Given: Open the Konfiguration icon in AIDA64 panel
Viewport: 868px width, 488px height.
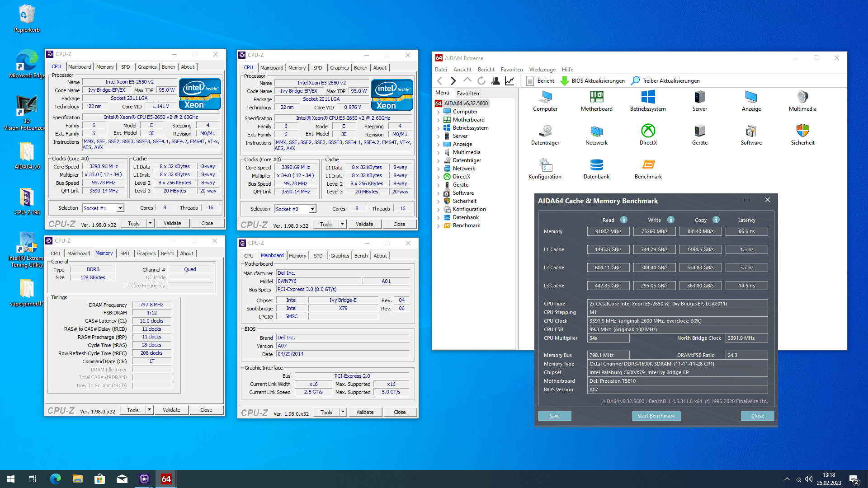Looking at the screenshot, I should point(545,169).
